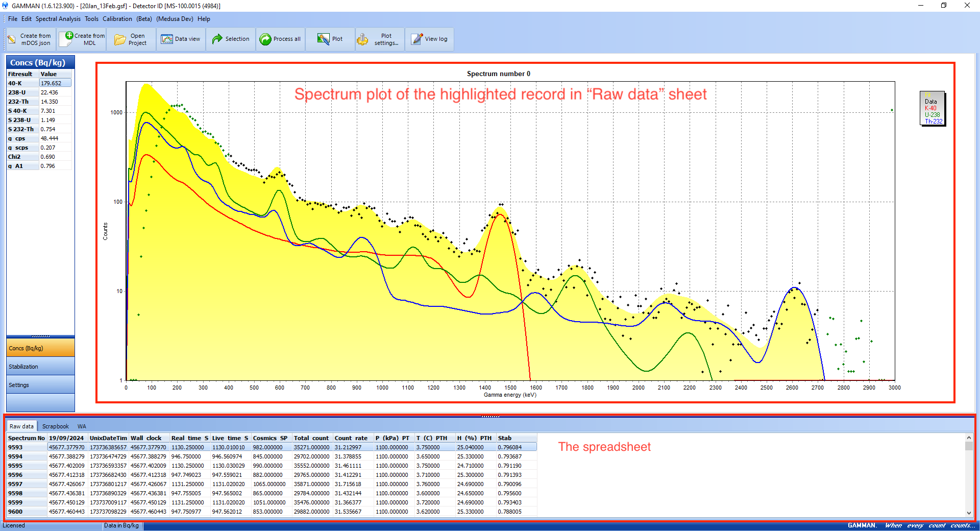Open Project folder icon
Viewport: 980px width, 531px height.
coord(119,39)
